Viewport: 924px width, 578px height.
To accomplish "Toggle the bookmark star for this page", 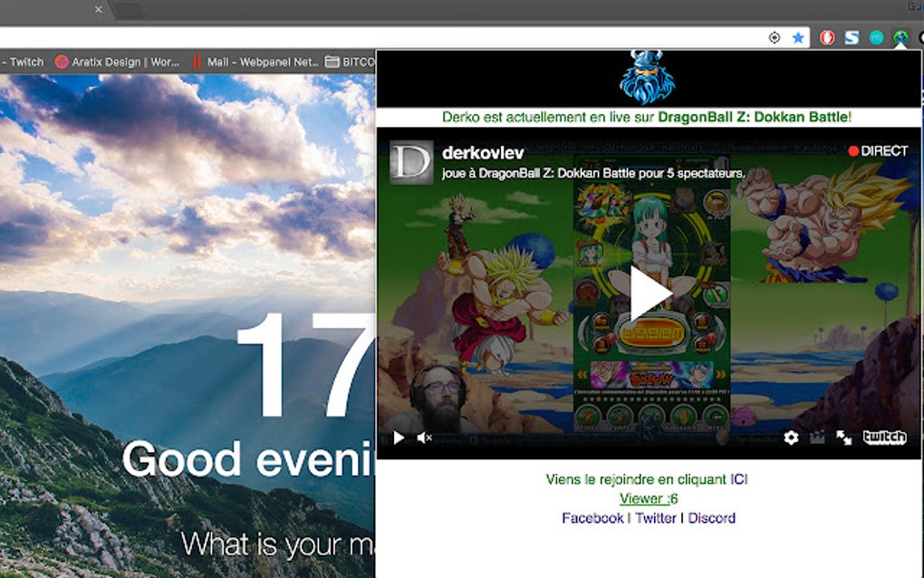I will coord(798,37).
